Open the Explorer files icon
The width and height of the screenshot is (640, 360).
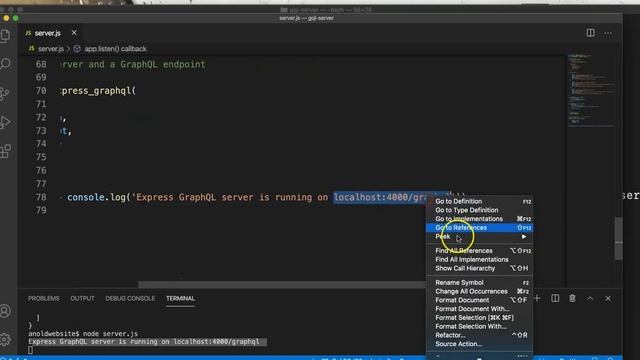click(5, 36)
